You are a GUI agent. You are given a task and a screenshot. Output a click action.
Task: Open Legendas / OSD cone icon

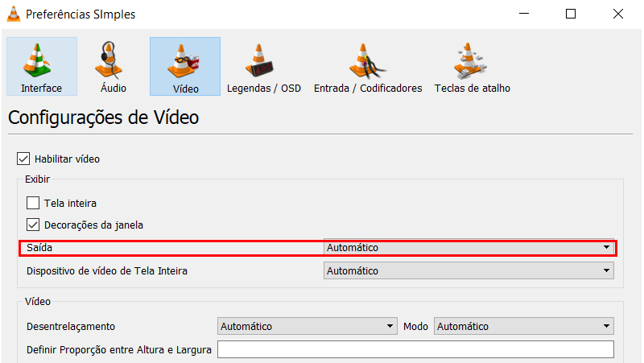point(259,60)
